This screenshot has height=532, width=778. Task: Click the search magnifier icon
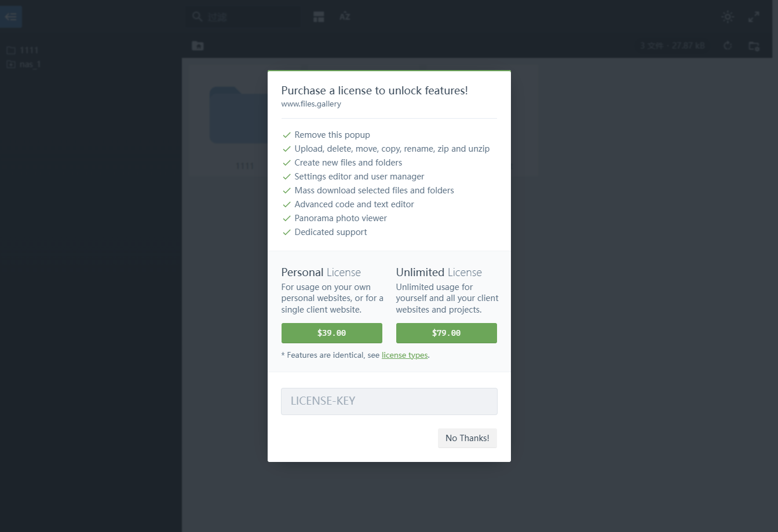tap(198, 17)
